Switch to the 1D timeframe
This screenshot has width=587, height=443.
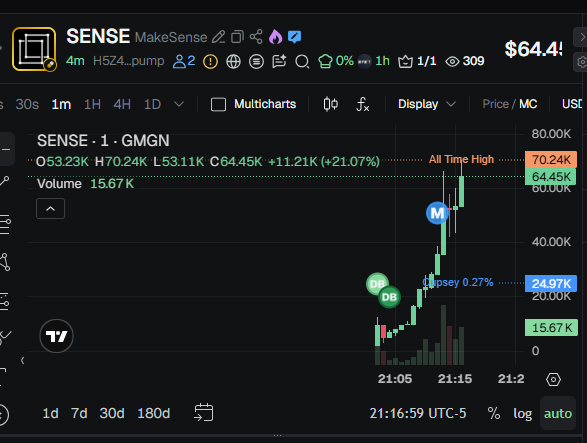tap(152, 104)
